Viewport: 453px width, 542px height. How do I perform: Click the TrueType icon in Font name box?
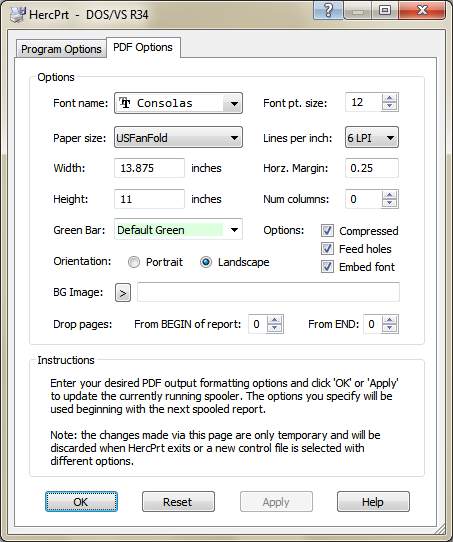125,103
